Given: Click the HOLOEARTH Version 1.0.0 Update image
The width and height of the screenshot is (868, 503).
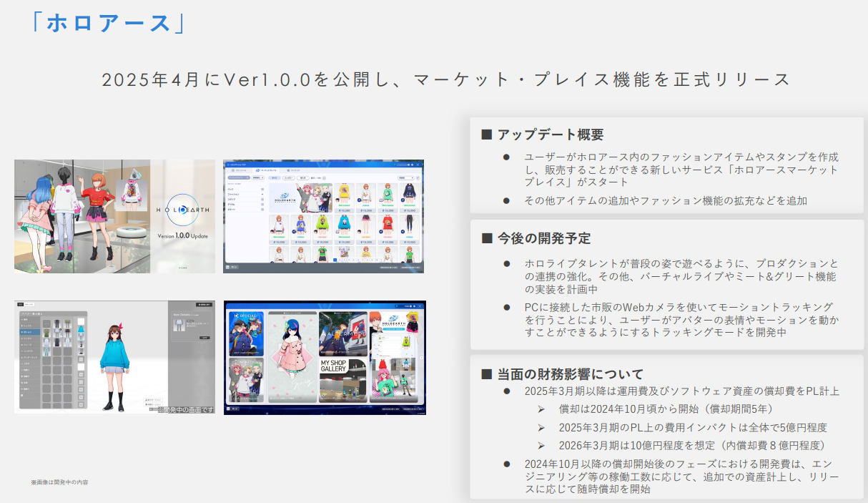Looking at the screenshot, I should coord(114,216).
